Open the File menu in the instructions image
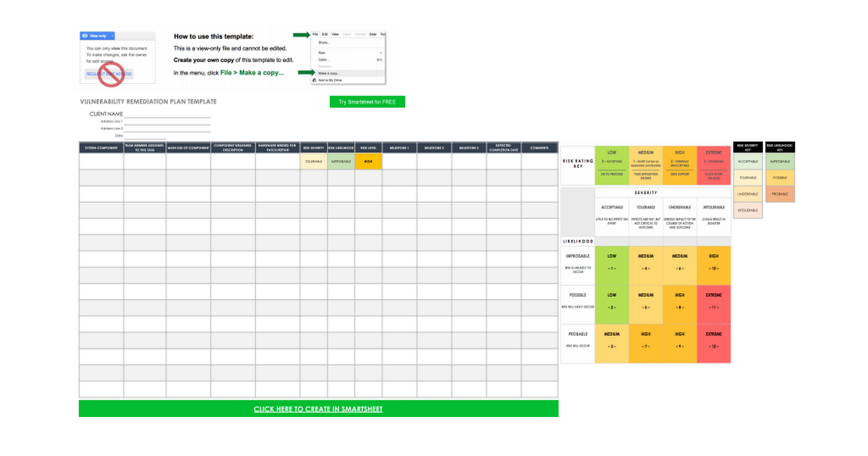The height and width of the screenshot is (456, 868). tap(316, 34)
